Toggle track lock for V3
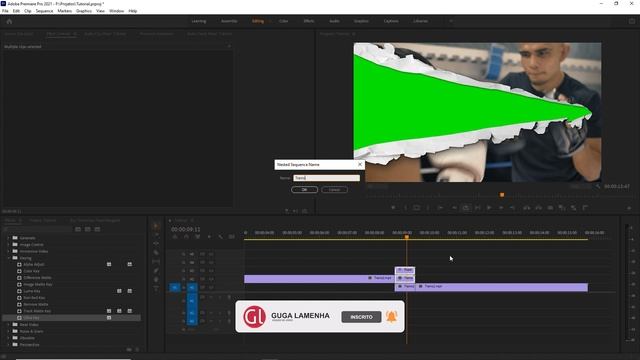640x360 pixels. click(184, 271)
